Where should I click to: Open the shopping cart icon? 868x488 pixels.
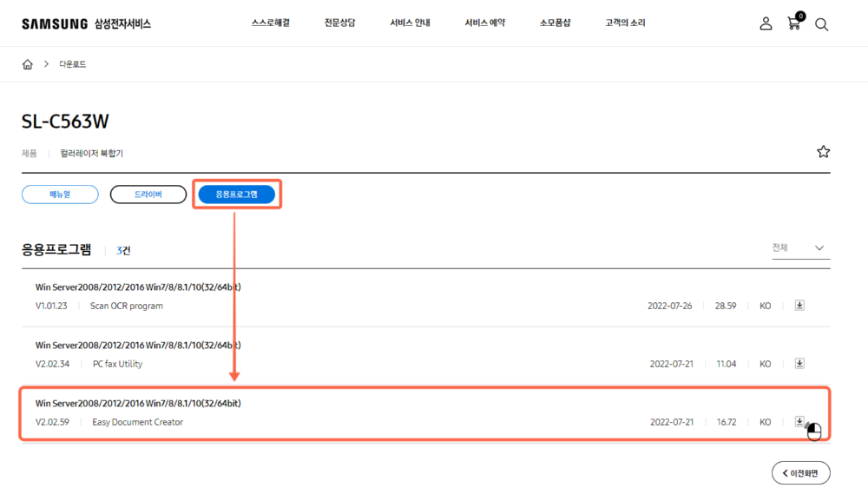click(795, 23)
